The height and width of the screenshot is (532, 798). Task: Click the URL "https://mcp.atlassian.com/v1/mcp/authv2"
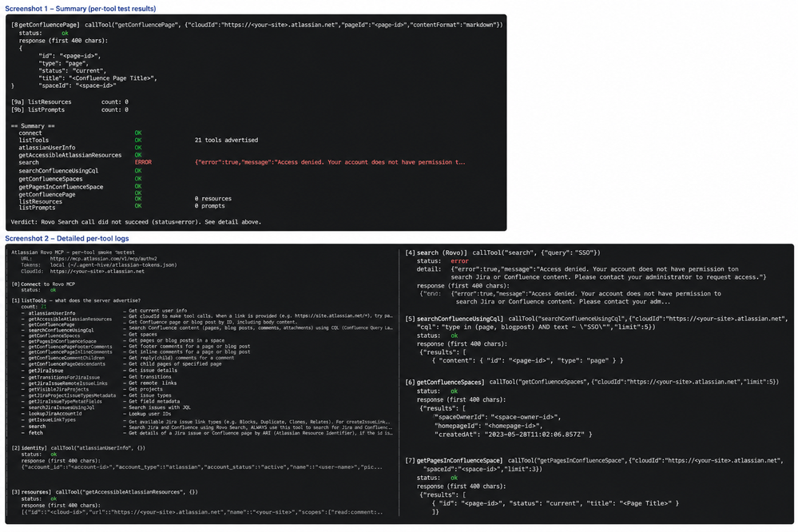pos(103,259)
